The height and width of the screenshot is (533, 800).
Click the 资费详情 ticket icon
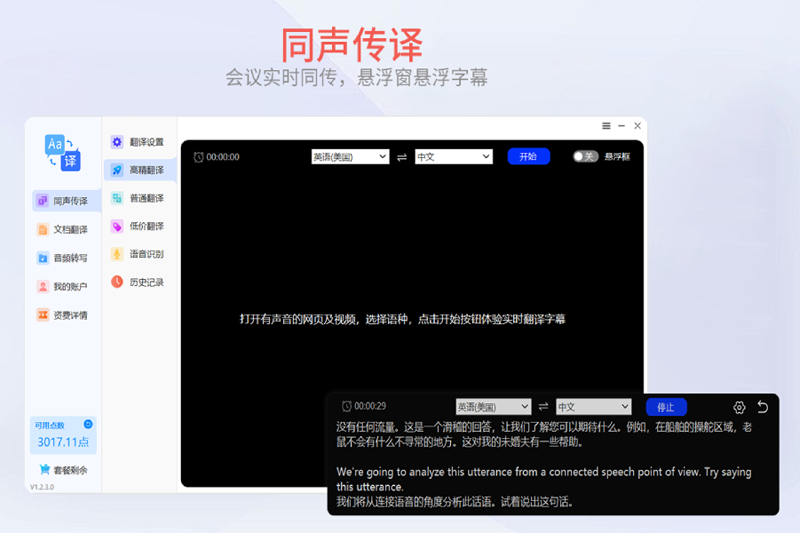(x=43, y=315)
